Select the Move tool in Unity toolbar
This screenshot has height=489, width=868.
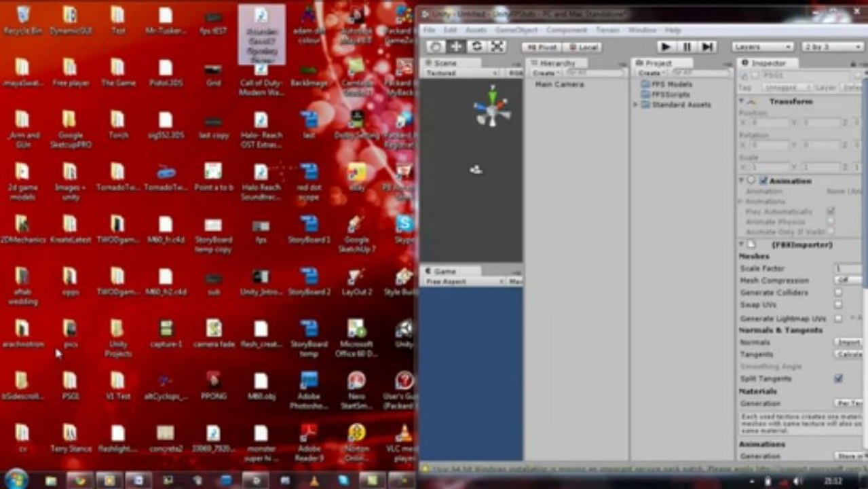456,46
